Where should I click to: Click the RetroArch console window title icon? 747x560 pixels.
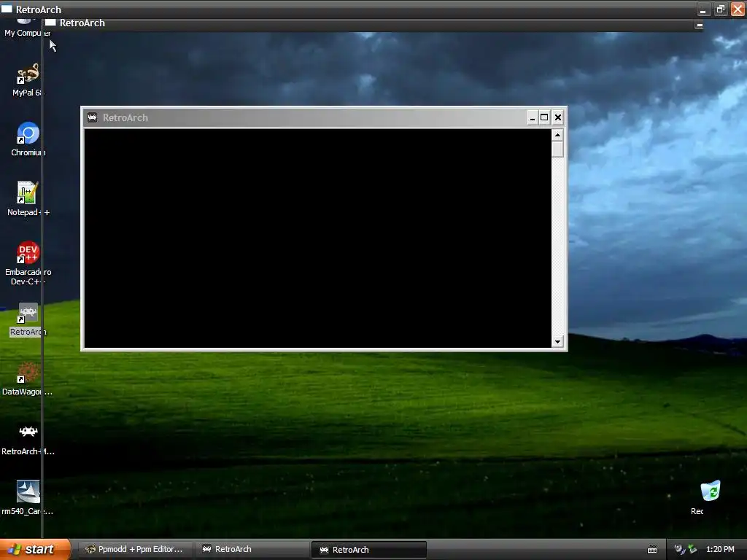coord(93,117)
